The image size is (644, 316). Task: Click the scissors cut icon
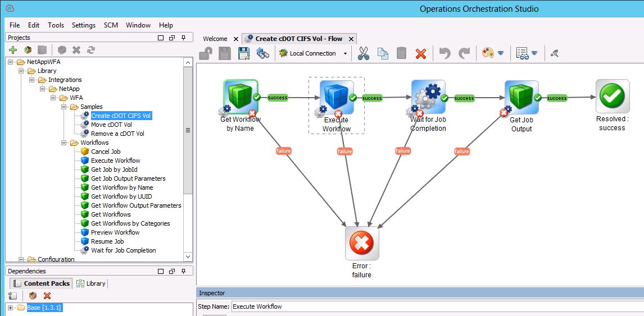363,53
